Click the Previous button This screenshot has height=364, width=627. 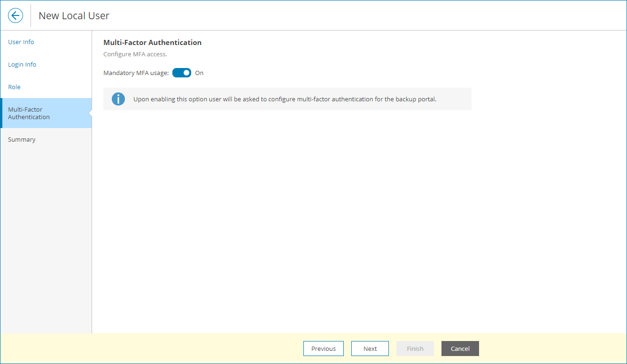pos(323,349)
